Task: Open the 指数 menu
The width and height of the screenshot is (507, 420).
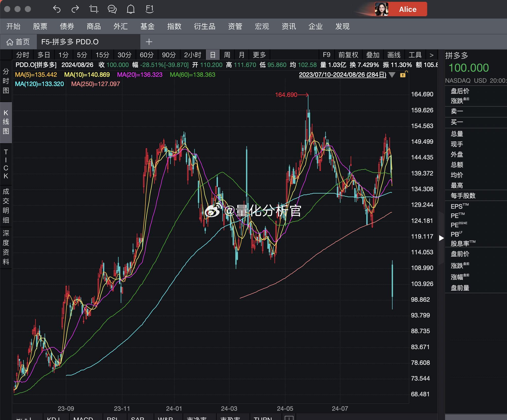Action: (174, 26)
